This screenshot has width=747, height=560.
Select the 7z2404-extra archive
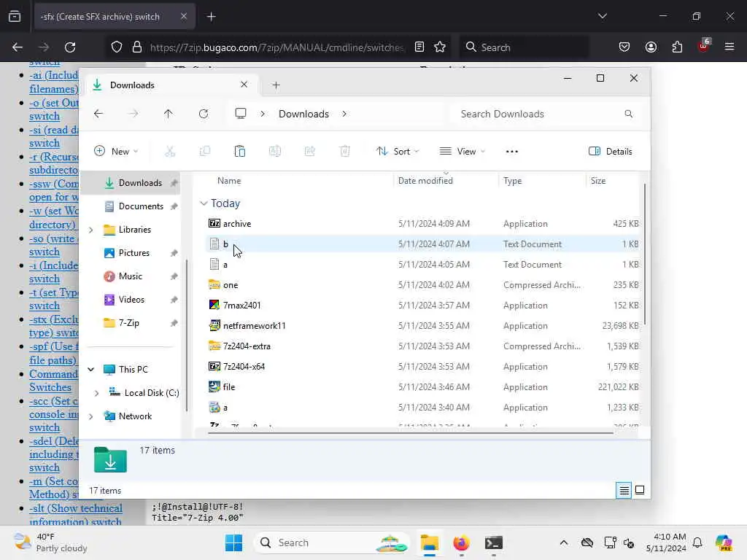click(423, 346)
